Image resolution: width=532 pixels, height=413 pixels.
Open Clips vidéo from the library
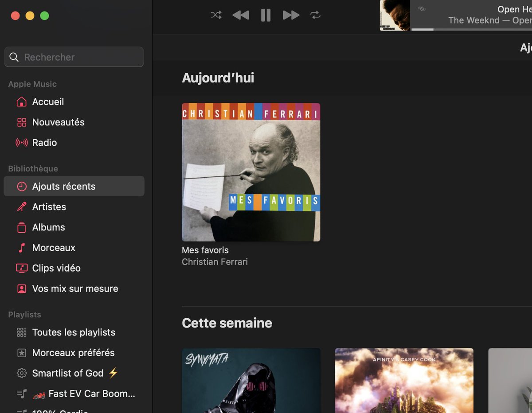pyautogui.click(x=56, y=268)
